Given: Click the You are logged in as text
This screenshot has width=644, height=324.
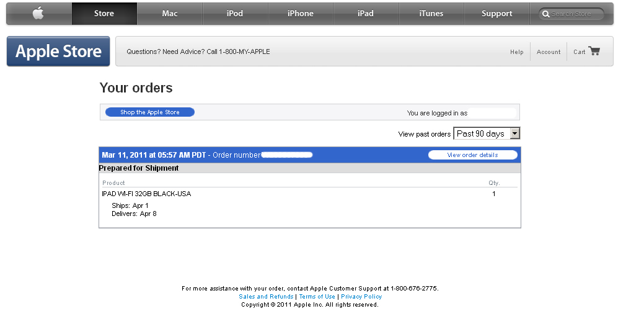Looking at the screenshot, I should point(437,113).
